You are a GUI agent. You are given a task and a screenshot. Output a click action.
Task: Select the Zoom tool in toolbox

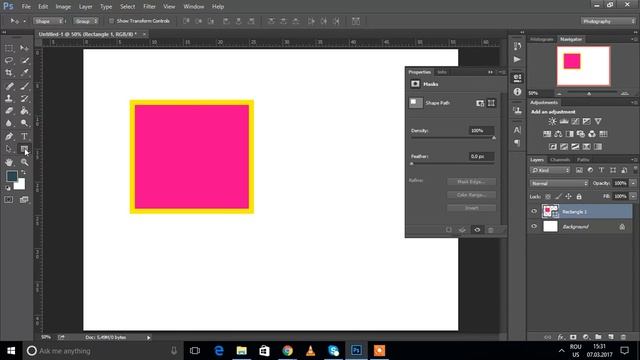tap(24, 162)
